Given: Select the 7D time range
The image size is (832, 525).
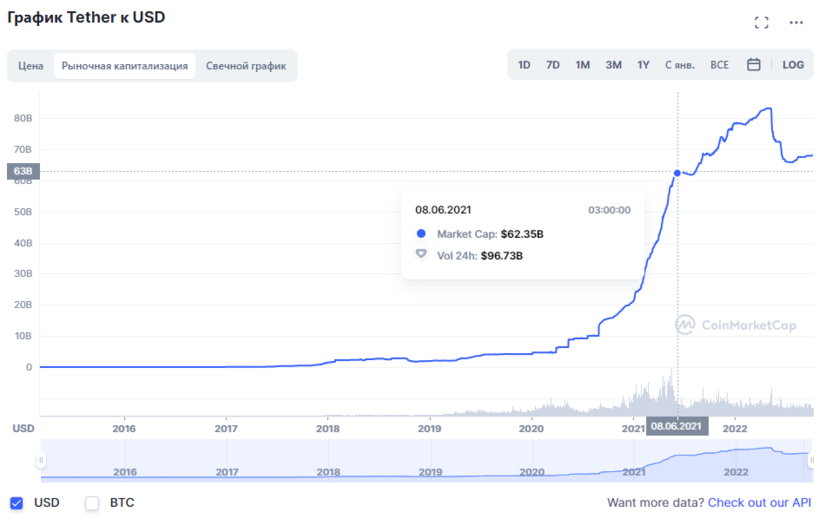Looking at the screenshot, I should point(553,65).
